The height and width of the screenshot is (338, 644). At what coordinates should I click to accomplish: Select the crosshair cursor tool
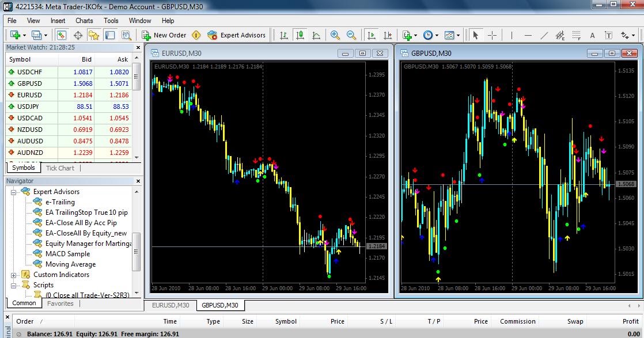[x=492, y=35]
